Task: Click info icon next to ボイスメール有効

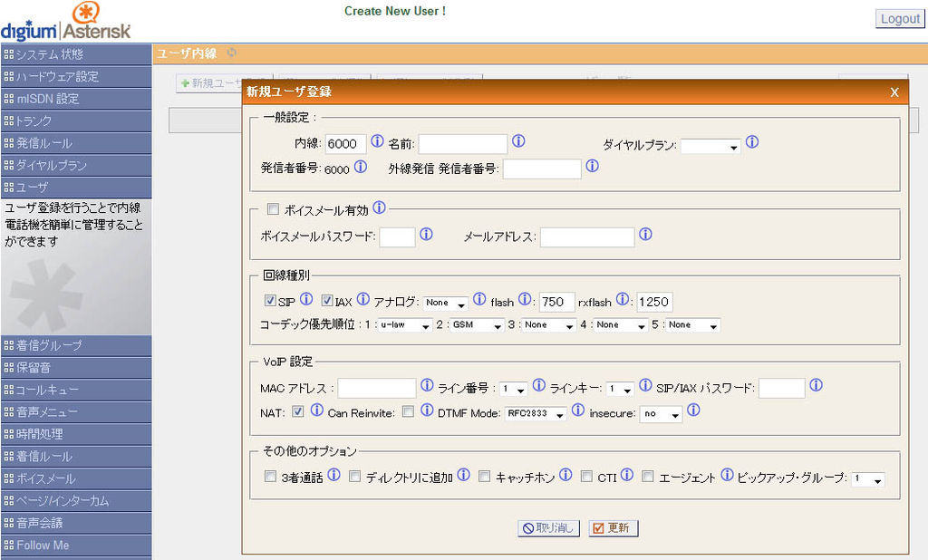Action: pos(379,208)
